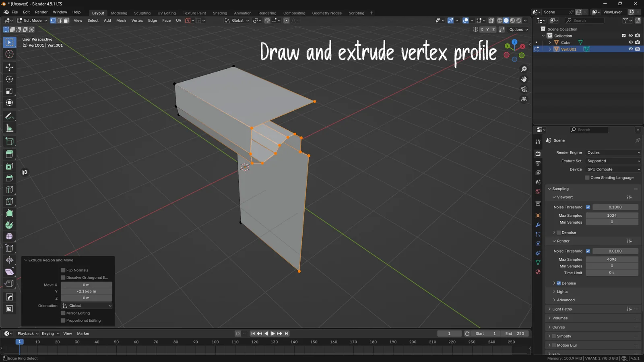The width and height of the screenshot is (644, 362).
Task: Open the Orientation Global dropdown in operator panel
Action: 87,306
